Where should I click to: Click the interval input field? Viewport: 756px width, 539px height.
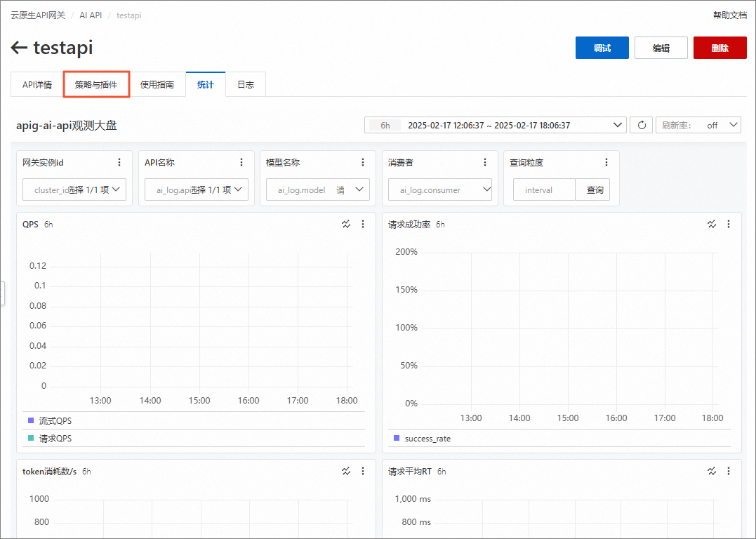[544, 190]
